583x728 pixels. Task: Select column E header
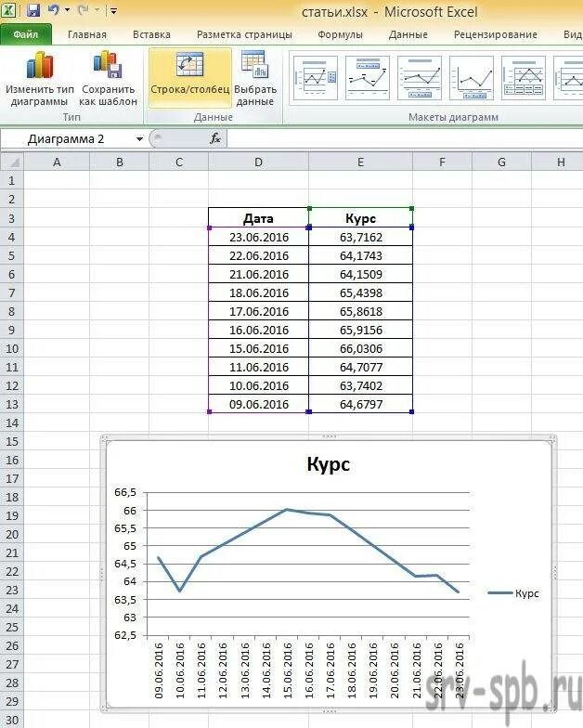click(360, 162)
